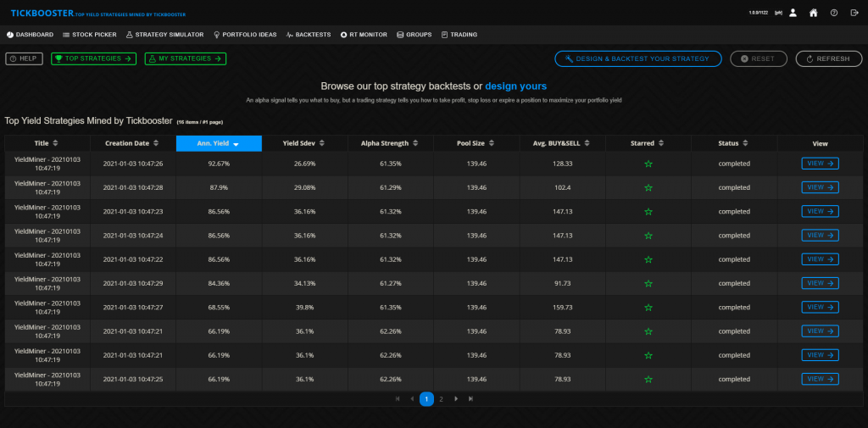Sort by Alpha Strength column
Image resolution: width=868 pixels, height=428 pixels.
coord(391,143)
